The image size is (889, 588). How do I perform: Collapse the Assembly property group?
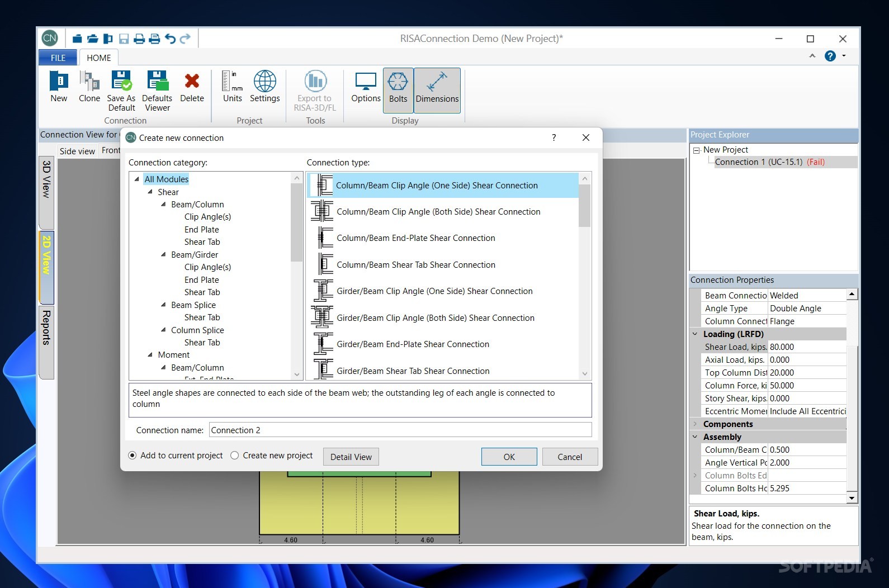[x=696, y=437]
